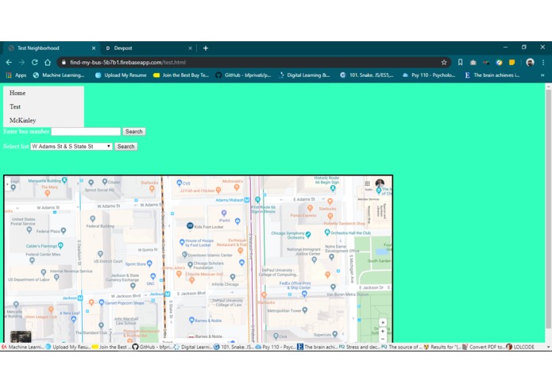The width and height of the screenshot is (552, 392).
Task: Open the Upload My Resume bookmark in bookmarks bar
Action: coord(121,75)
